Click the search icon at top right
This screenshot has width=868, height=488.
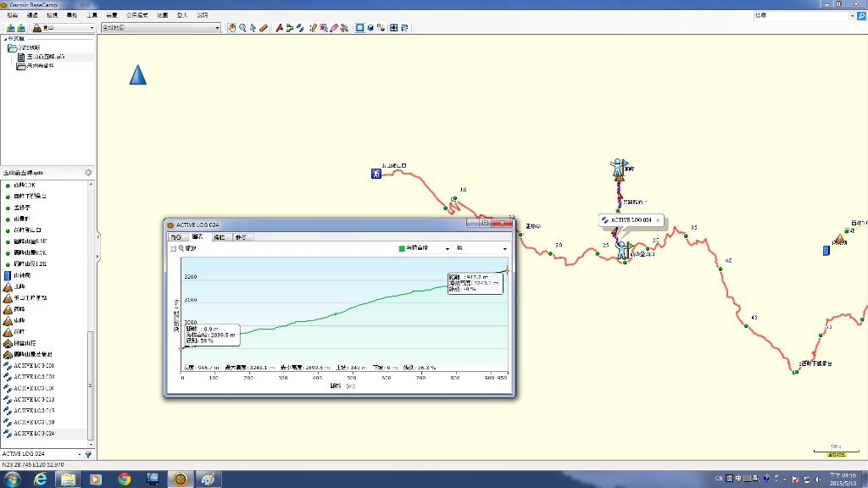(861, 16)
